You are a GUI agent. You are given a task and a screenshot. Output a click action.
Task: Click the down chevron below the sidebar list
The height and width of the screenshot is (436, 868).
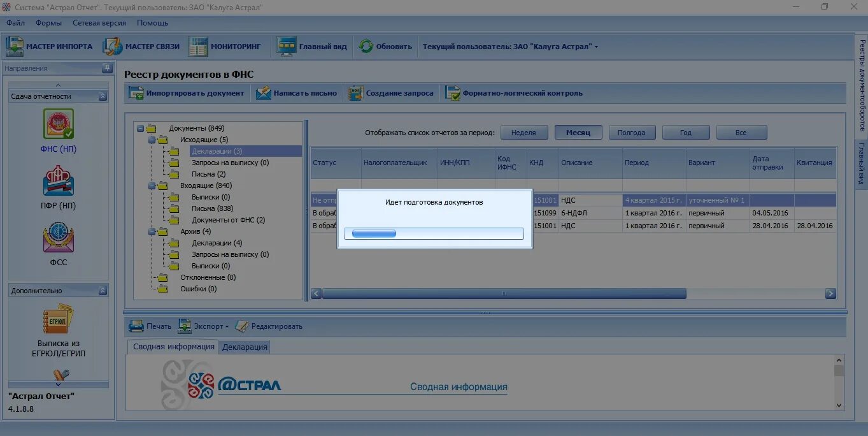58,384
